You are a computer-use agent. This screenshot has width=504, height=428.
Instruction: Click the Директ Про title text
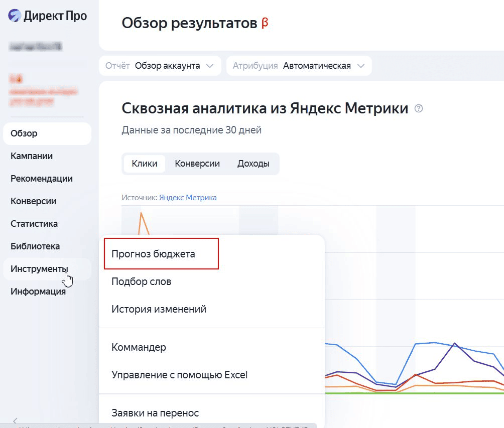pos(55,16)
